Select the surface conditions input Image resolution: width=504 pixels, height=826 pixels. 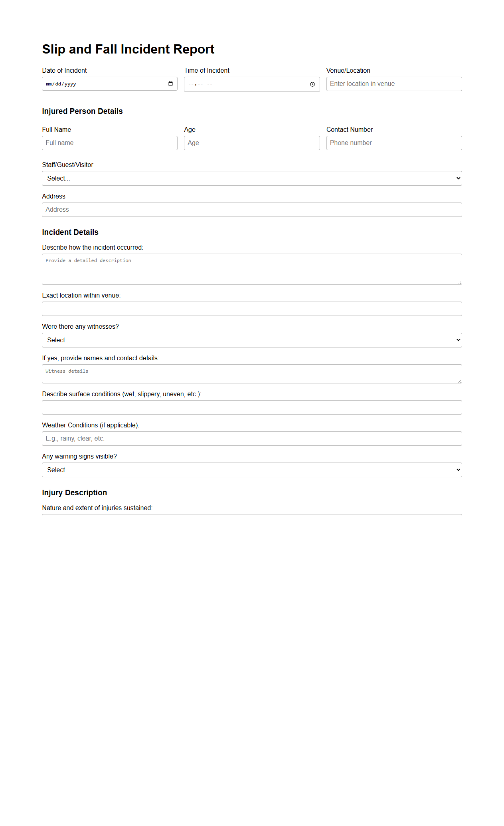[x=251, y=407]
